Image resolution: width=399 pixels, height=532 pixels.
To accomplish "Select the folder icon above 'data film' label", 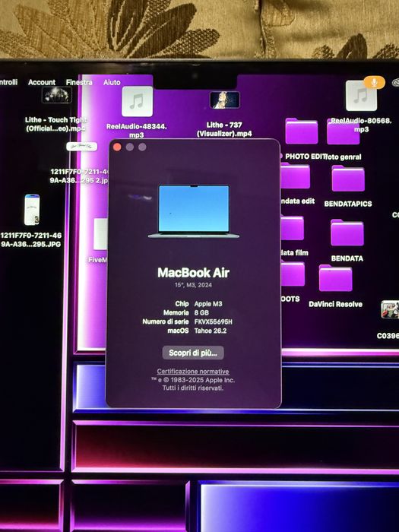I will tap(293, 228).
